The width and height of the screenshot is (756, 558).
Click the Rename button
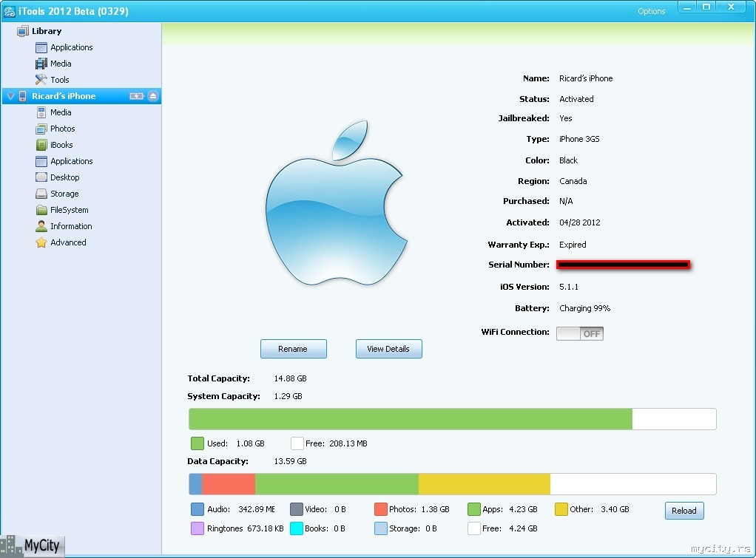pos(293,349)
